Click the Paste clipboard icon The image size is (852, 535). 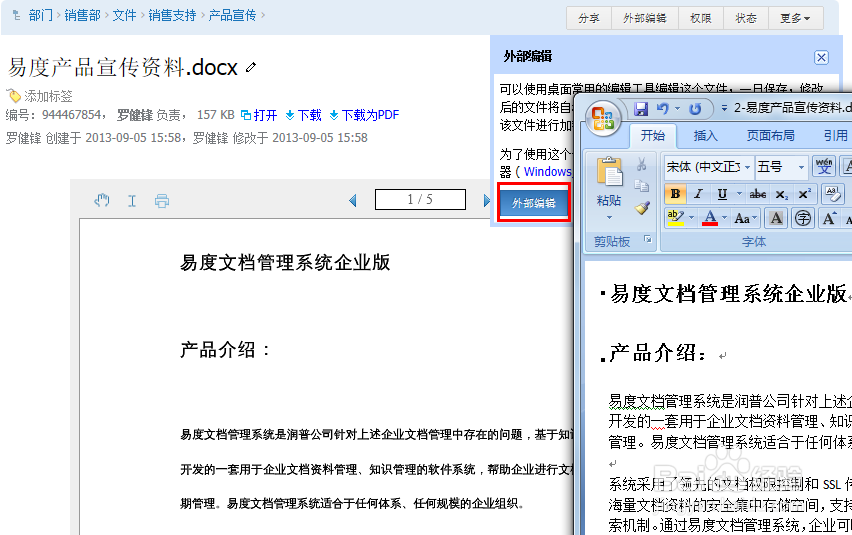click(x=609, y=173)
